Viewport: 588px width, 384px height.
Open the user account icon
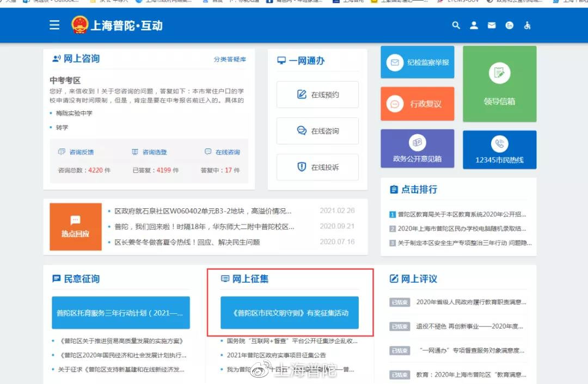[x=474, y=25]
